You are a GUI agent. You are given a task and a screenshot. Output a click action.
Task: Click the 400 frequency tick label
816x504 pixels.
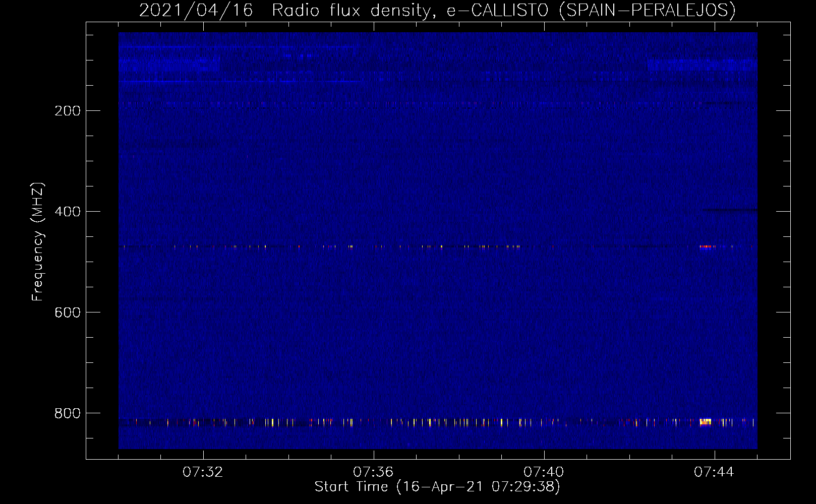coord(67,212)
